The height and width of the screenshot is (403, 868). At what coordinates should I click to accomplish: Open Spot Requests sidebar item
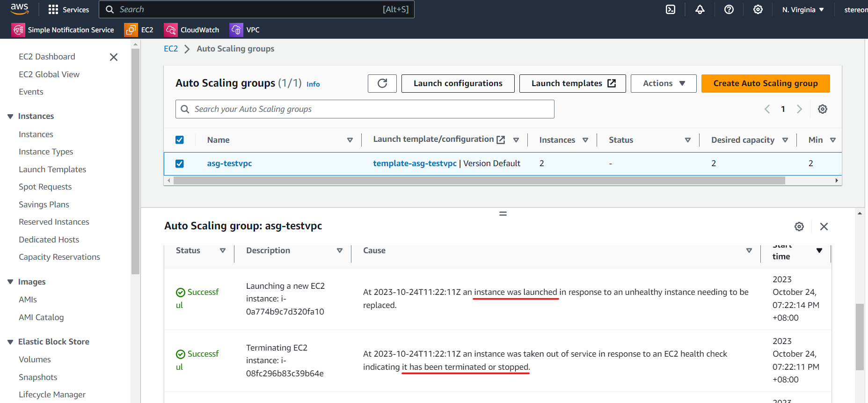point(45,187)
